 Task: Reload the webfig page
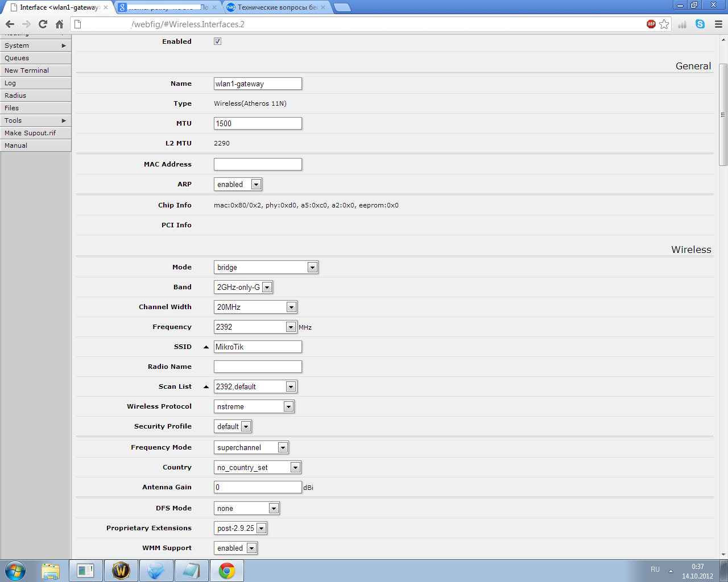(43, 24)
